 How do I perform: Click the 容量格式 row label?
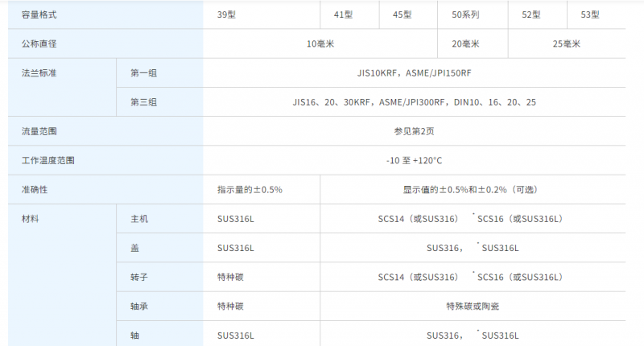[39, 14]
